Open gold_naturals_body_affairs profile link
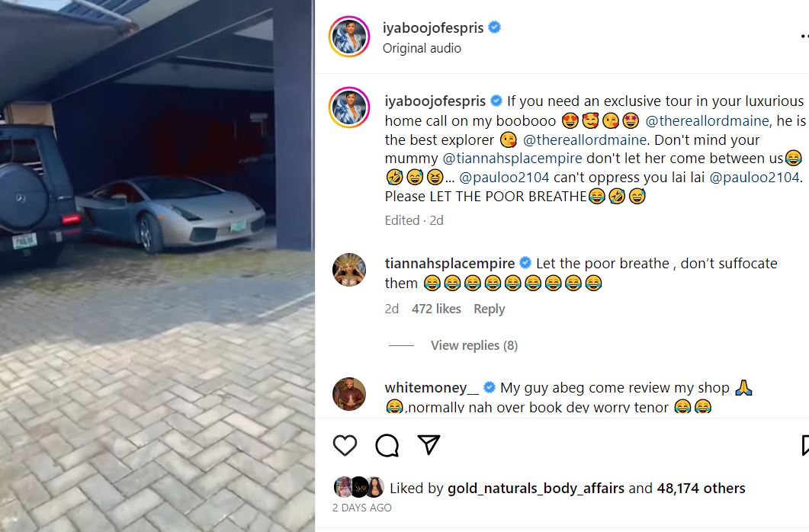This screenshot has width=809, height=532. pyautogui.click(x=536, y=489)
